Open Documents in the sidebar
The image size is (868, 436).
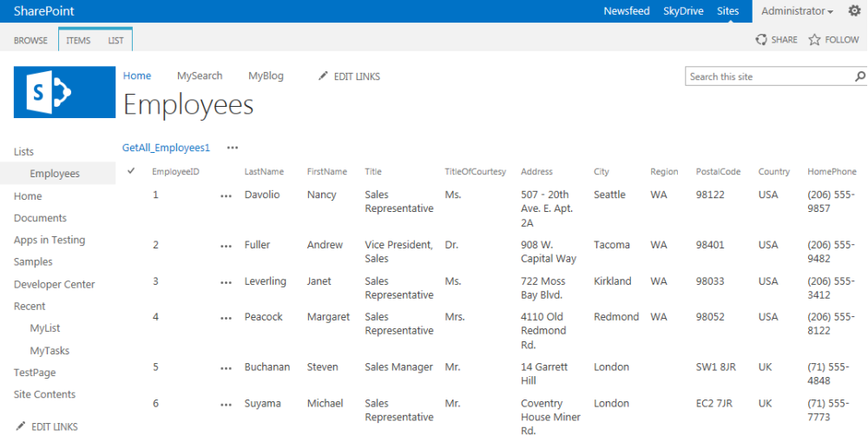40,218
